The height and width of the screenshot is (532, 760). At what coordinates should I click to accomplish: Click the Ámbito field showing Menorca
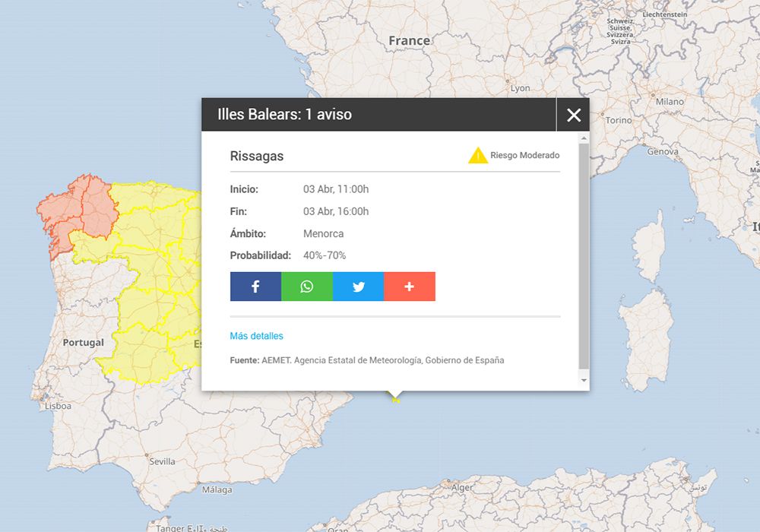point(323,233)
